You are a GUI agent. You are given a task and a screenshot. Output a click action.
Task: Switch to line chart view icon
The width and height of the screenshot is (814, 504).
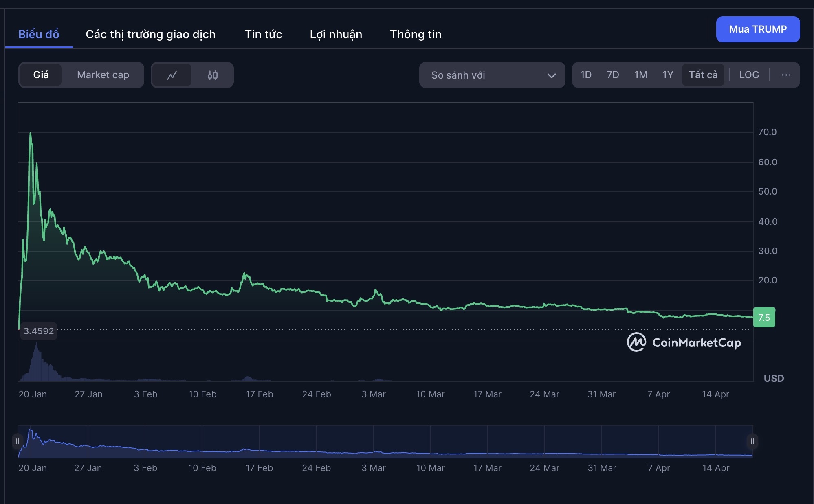pos(172,75)
